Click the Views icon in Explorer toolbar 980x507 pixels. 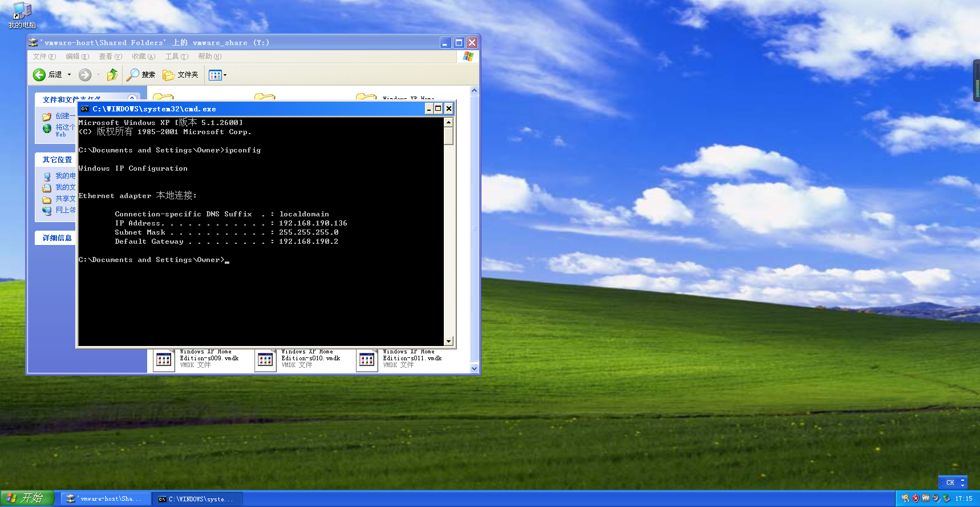(214, 75)
